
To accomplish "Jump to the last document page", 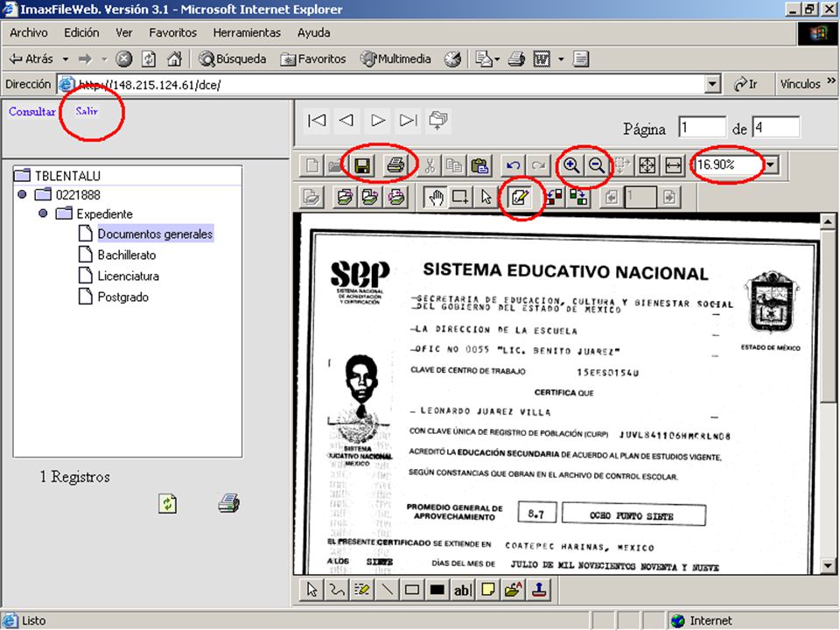I will [x=409, y=121].
